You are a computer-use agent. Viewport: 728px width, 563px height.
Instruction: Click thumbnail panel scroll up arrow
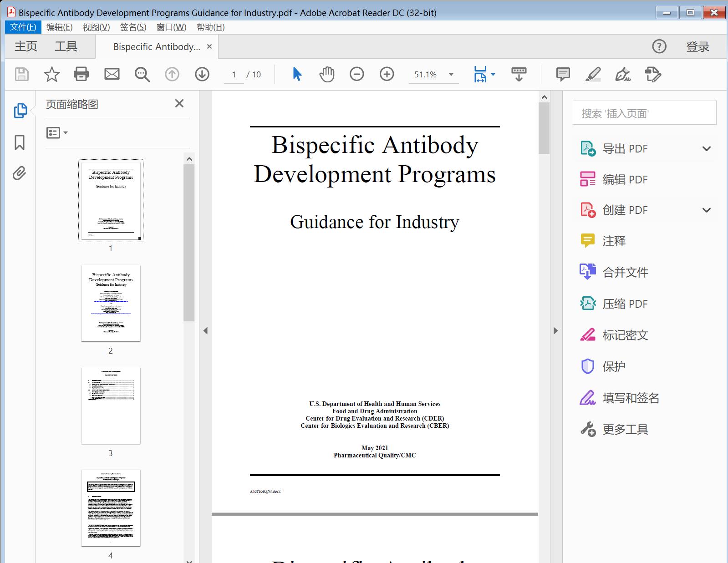(189, 159)
